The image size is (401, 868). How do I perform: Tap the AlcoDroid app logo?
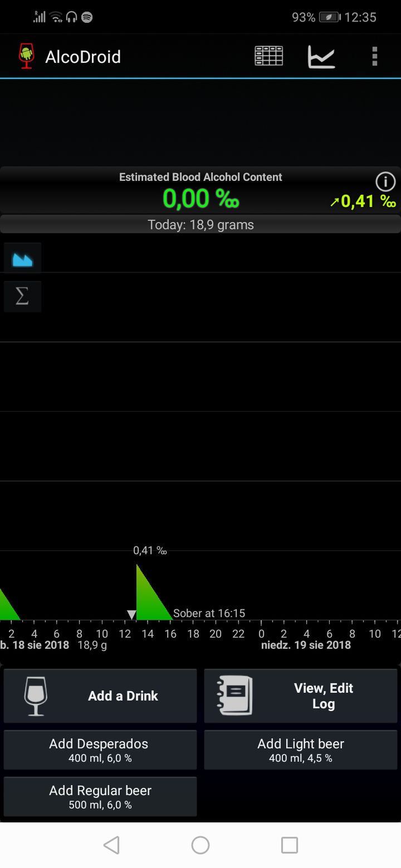click(26, 56)
